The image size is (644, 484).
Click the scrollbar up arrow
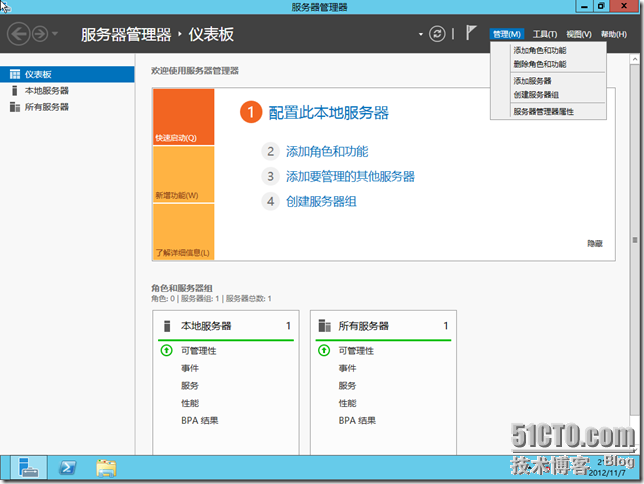pyautogui.click(x=635, y=59)
